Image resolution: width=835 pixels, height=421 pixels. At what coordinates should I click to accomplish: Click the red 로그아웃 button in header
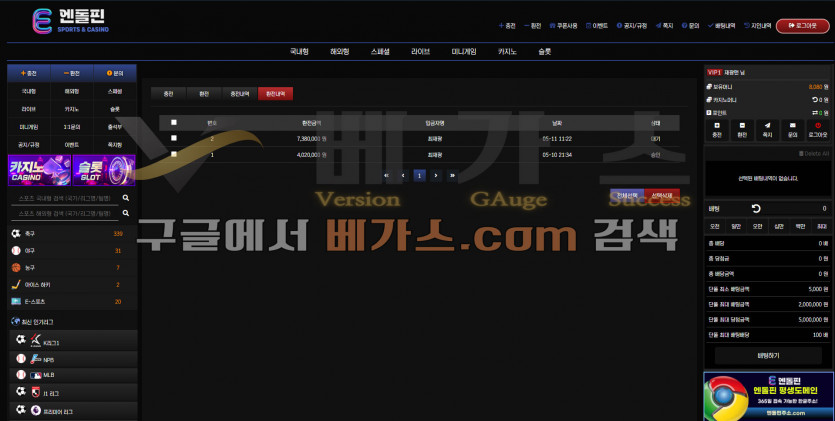coord(803,26)
